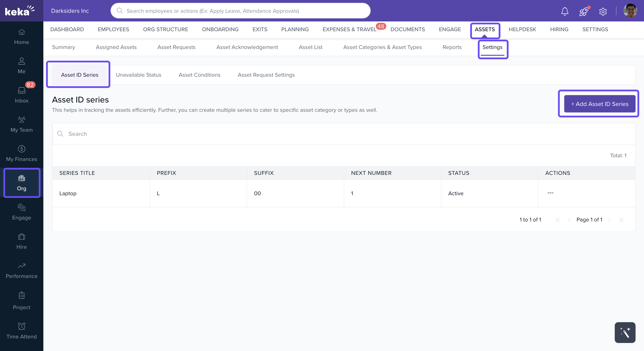
Task: Select Asset Request Settings tab
Action: tap(266, 75)
